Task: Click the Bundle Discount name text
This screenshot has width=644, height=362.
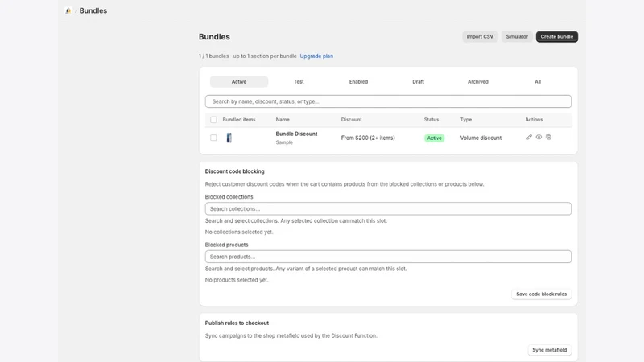Action: pos(296,134)
